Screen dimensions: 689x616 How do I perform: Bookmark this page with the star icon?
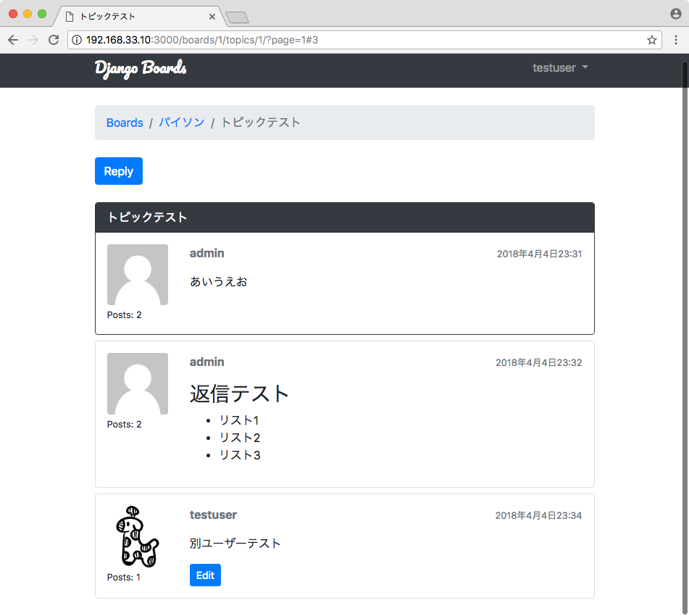coord(651,40)
